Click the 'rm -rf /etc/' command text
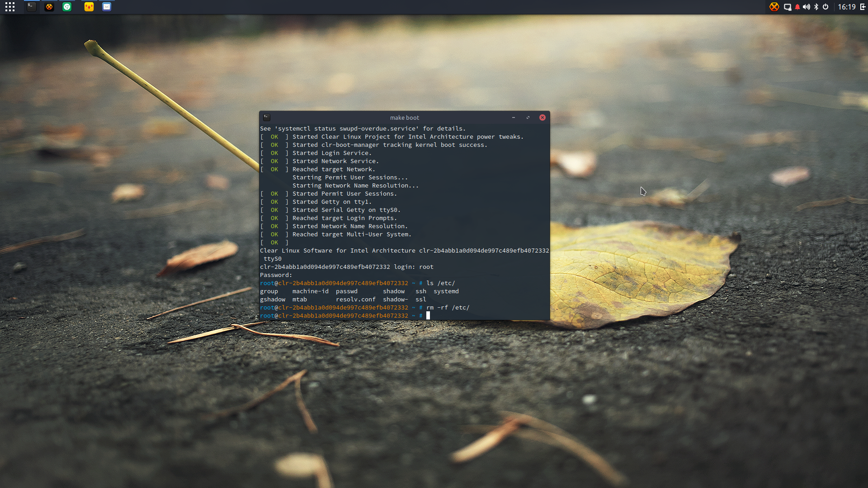 coord(448,308)
